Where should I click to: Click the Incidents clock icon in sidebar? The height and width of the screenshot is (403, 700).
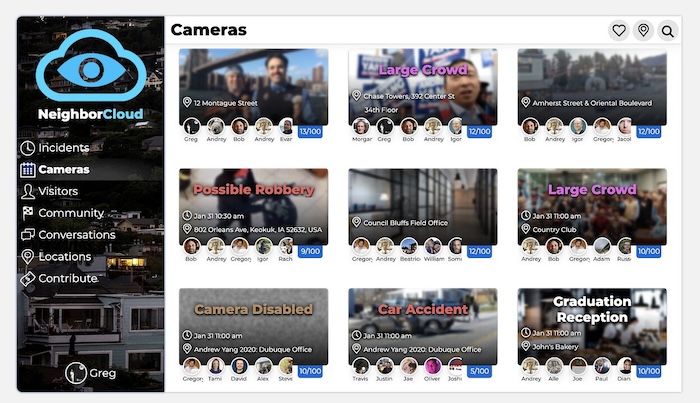coord(28,148)
